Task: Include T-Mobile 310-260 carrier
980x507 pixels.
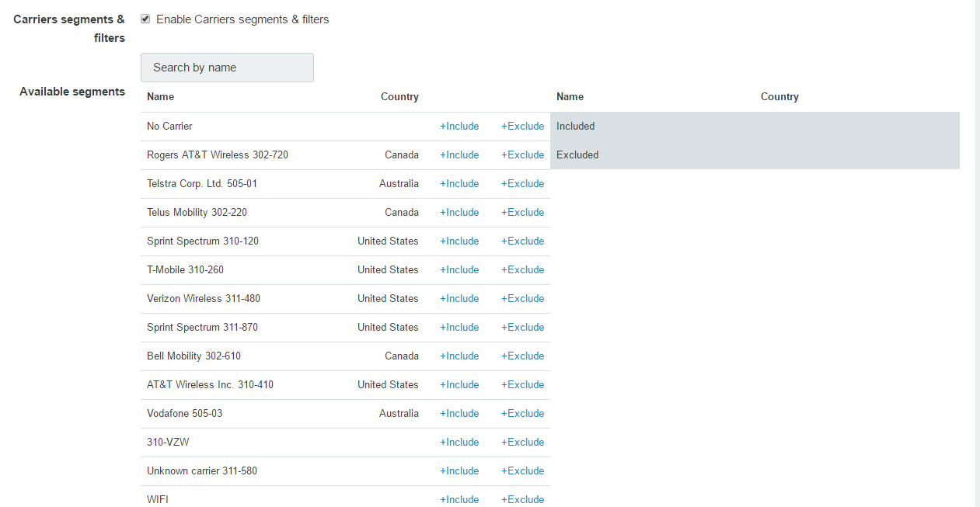Action: 459,270
